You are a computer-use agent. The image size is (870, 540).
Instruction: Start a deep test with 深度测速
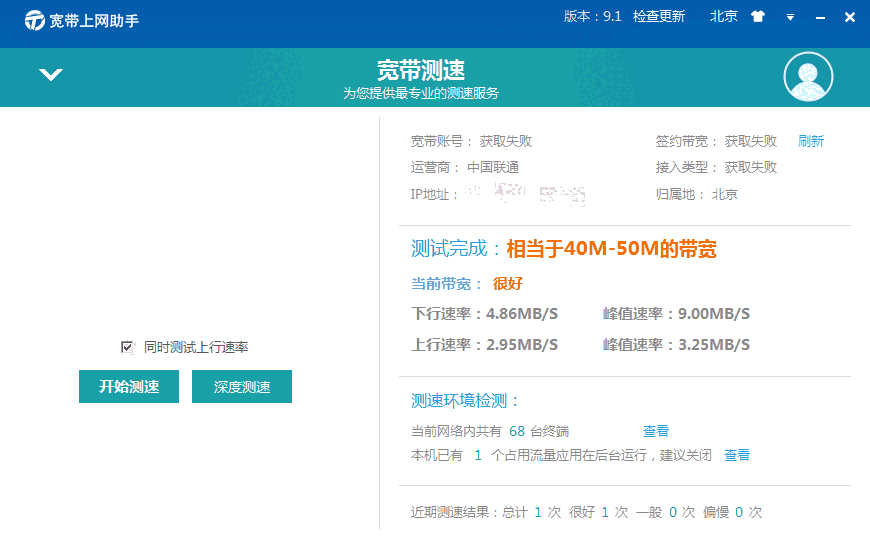pos(242,387)
